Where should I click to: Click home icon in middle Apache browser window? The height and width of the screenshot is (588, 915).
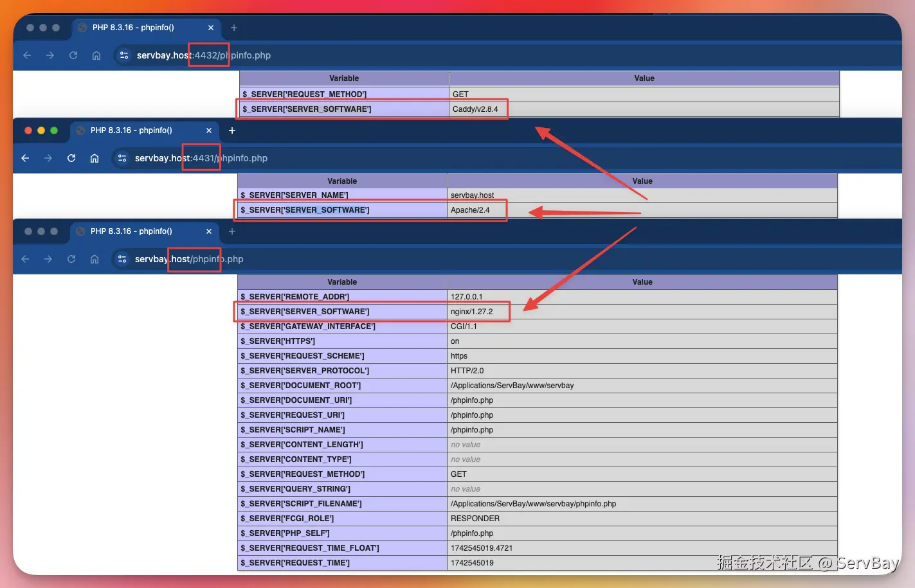95,158
